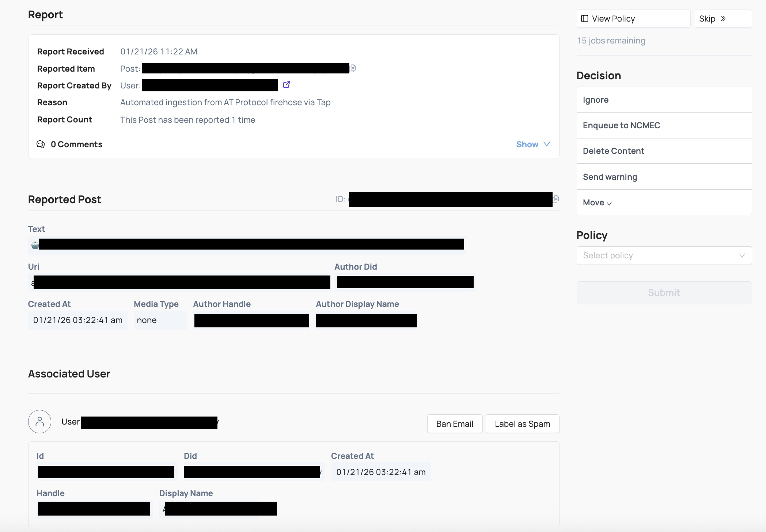Open report creator's profile via external link icon
This screenshot has width=766, height=532.
click(287, 84)
